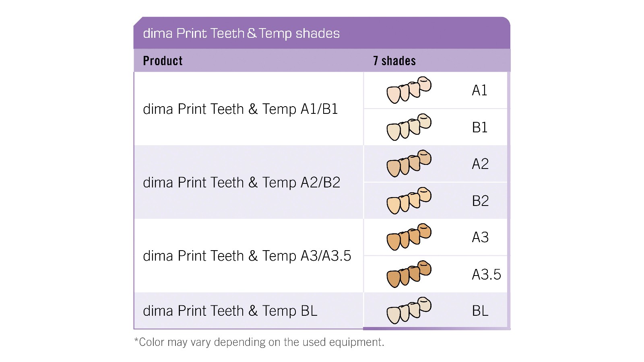Select 'dima Print Teeth & Temp A2/B2' row
The height and width of the screenshot is (362, 644).
tap(242, 183)
